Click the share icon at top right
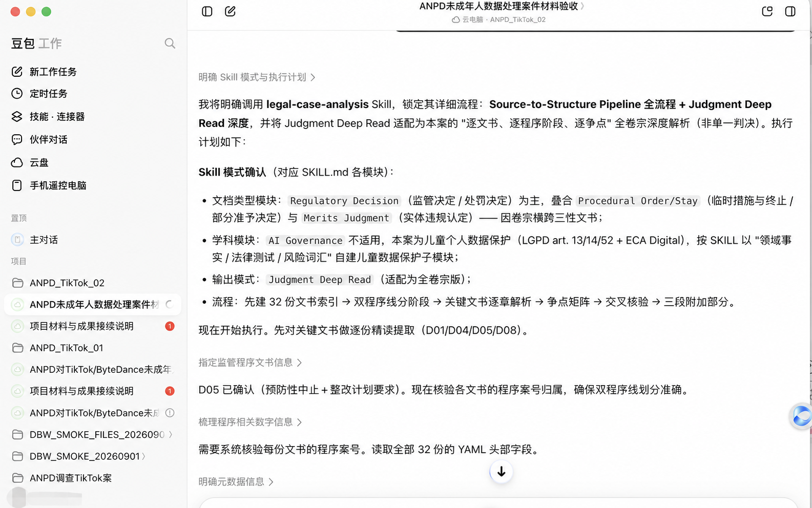This screenshot has height=508, width=812. [767, 11]
